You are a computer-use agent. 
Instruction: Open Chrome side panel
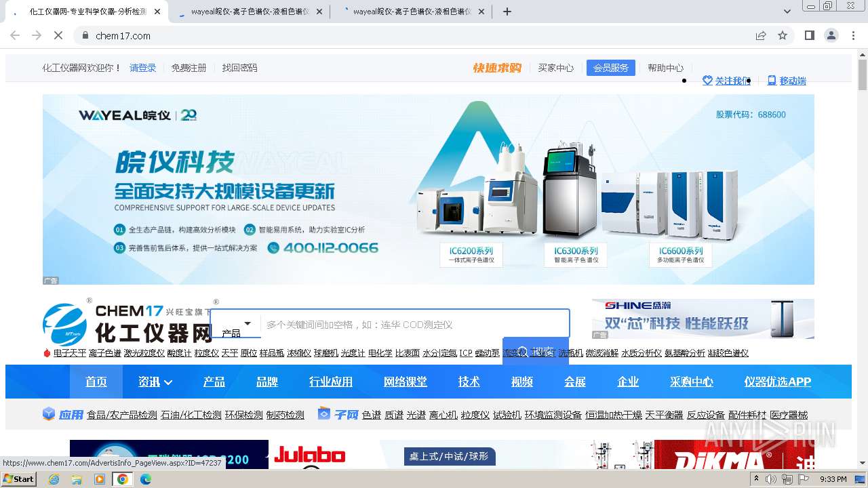click(809, 35)
